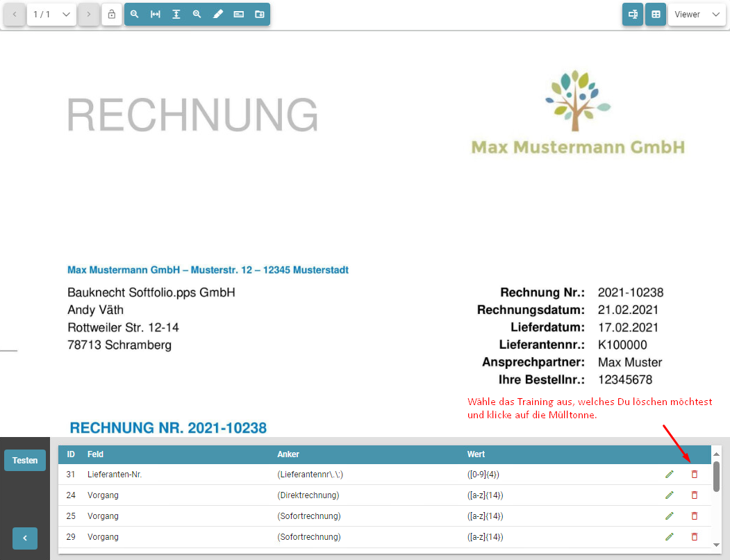Screen dimensions: 730x560
Task: Select the highlighter marker tool
Action: 218,15
